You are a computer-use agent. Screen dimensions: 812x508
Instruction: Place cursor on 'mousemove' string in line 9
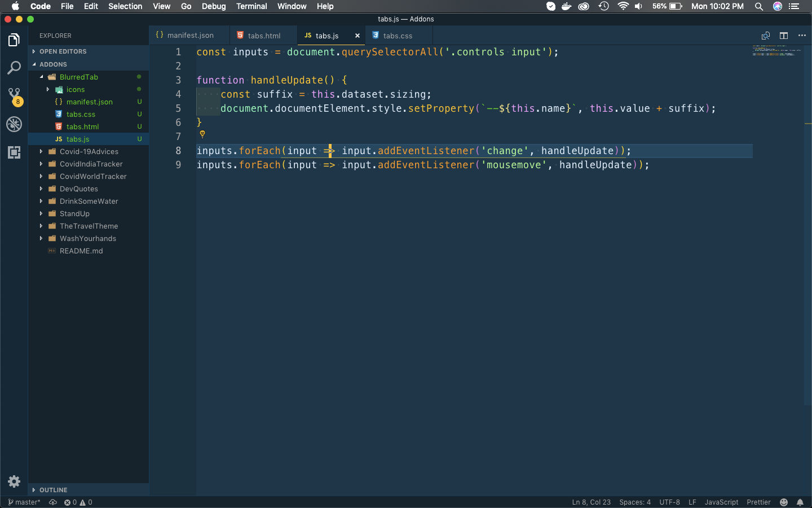point(513,165)
